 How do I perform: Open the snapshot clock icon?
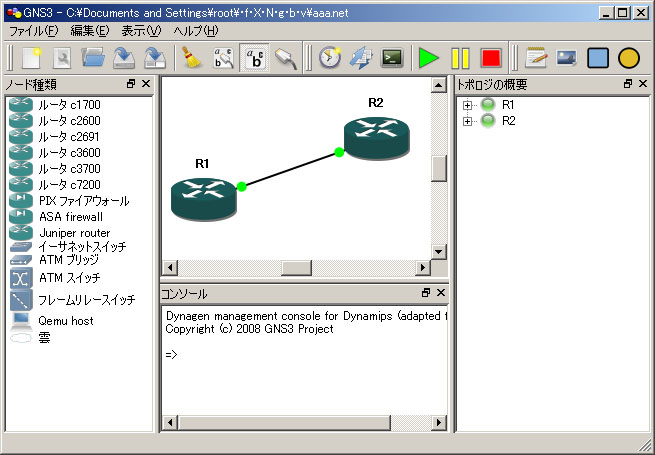[x=330, y=58]
